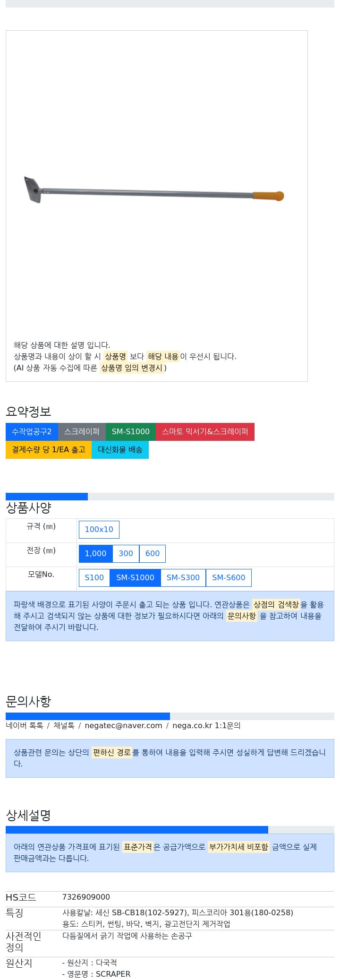The image size is (340, 980).
Task: Click the 대신화물 배송 shipping badge
Action: click(120, 450)
